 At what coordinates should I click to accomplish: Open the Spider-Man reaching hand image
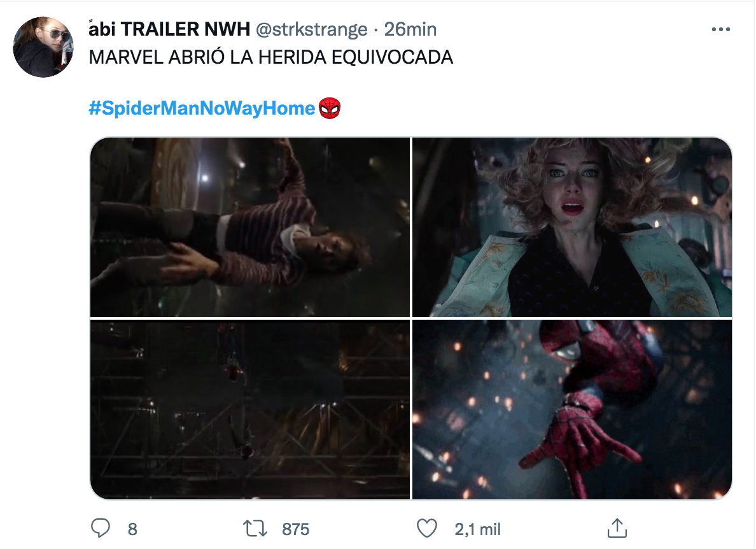click(x=571, y=408)
